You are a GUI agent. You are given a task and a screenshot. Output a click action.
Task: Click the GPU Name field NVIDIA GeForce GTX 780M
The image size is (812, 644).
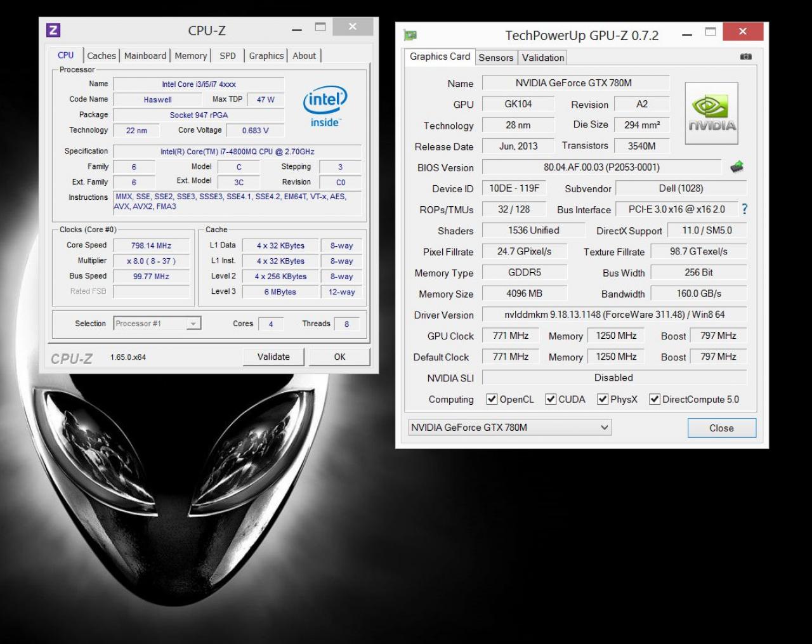pos(575,82)
